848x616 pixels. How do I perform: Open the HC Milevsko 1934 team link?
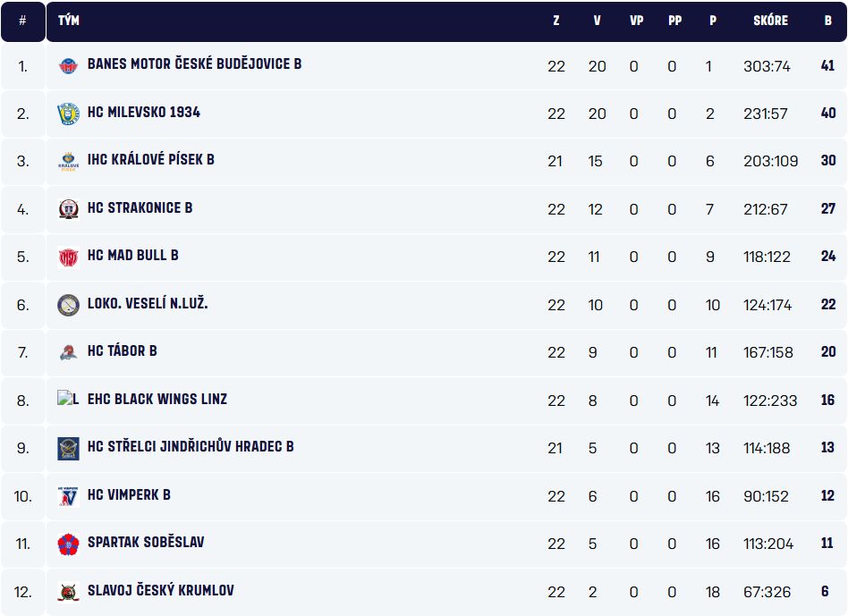click(x=143, y=113)
